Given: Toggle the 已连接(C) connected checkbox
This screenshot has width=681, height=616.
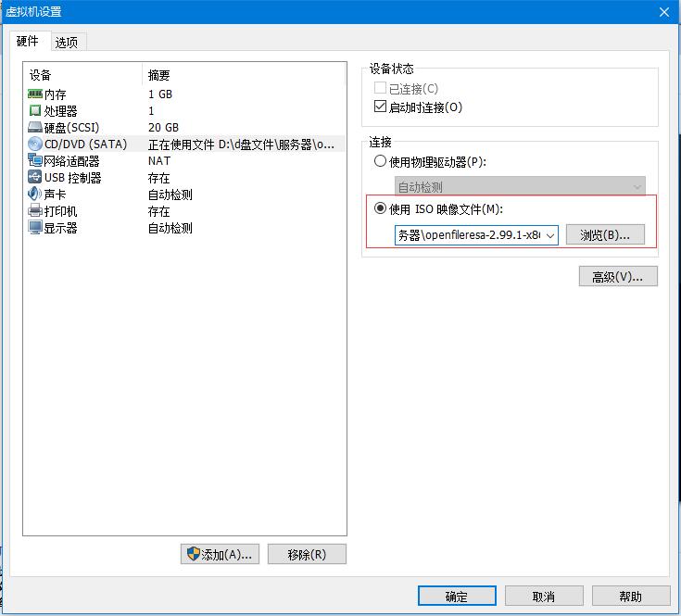Looking at the screenshot, I should tap(380, 88).
